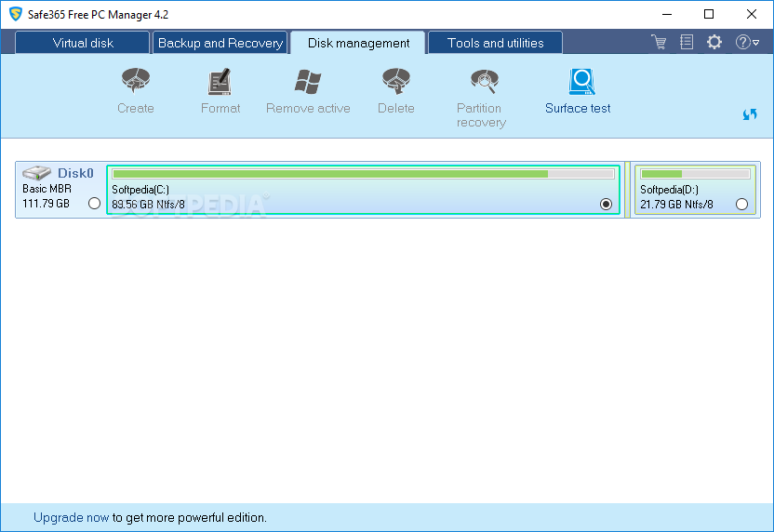
Task: Select the Disk0 radio button
Action: pos(94,204)
